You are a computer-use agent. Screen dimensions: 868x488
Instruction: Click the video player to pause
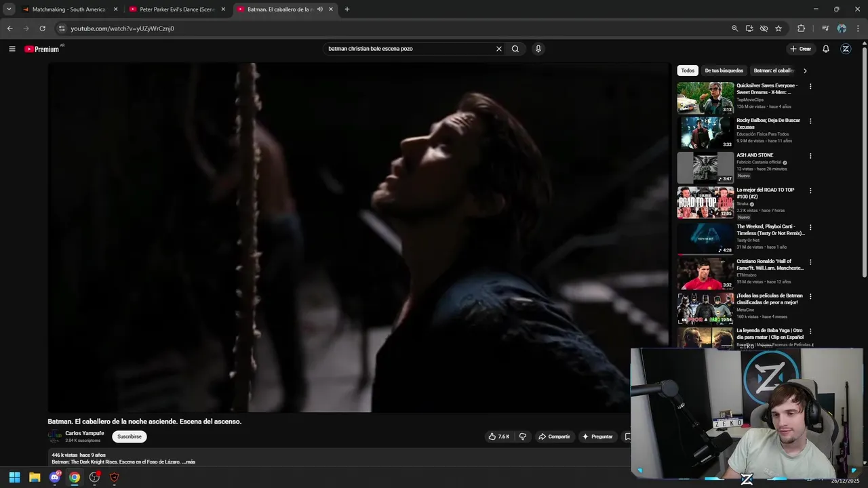tap(358, 237)
